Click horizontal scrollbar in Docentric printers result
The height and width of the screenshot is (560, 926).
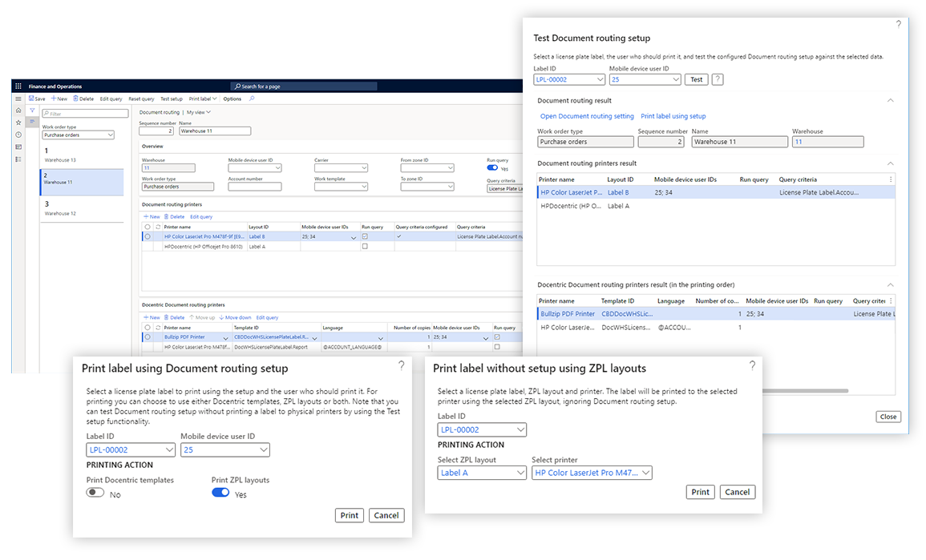(805, 391)
